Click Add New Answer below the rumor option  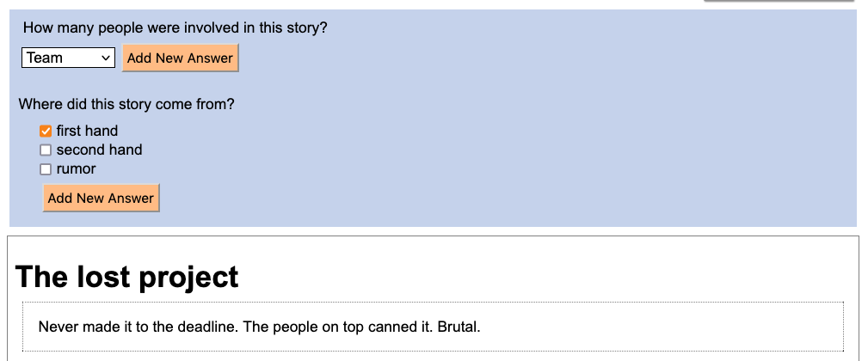[x=101, y=198]
